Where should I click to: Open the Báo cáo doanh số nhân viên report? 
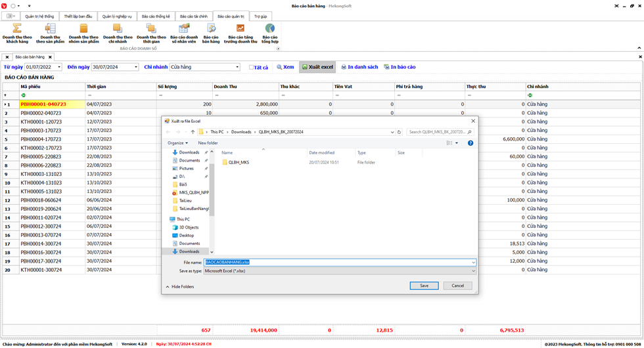(x=184, y=33)
